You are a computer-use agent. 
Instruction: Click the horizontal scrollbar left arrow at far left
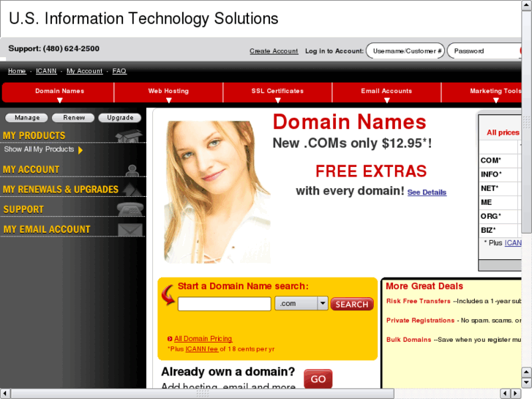5,394
